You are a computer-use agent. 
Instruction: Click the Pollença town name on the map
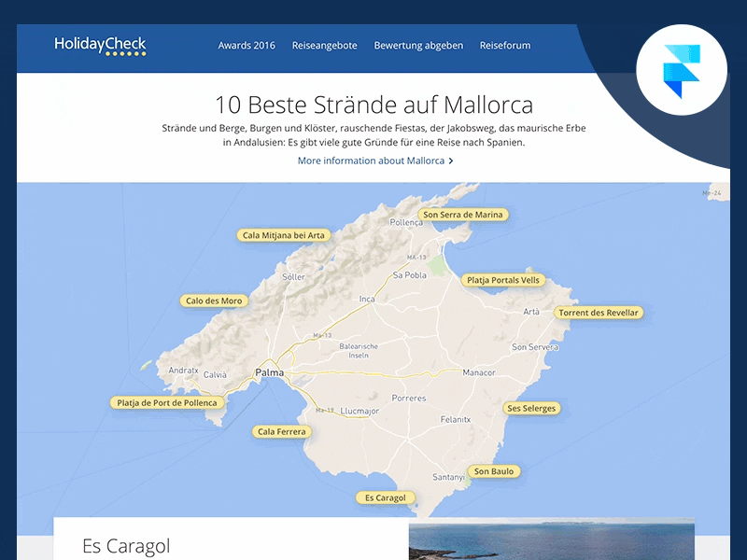pyautogui.click(x=406, y=222)
